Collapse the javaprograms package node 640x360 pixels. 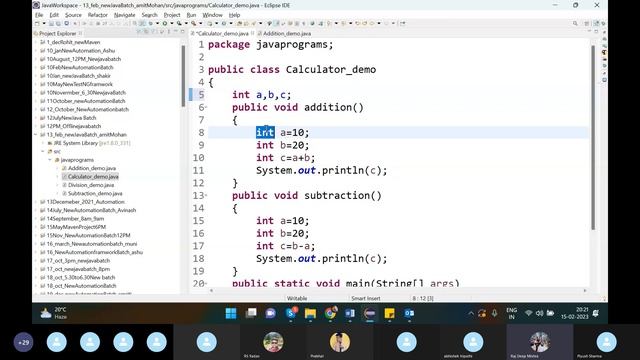50,160
